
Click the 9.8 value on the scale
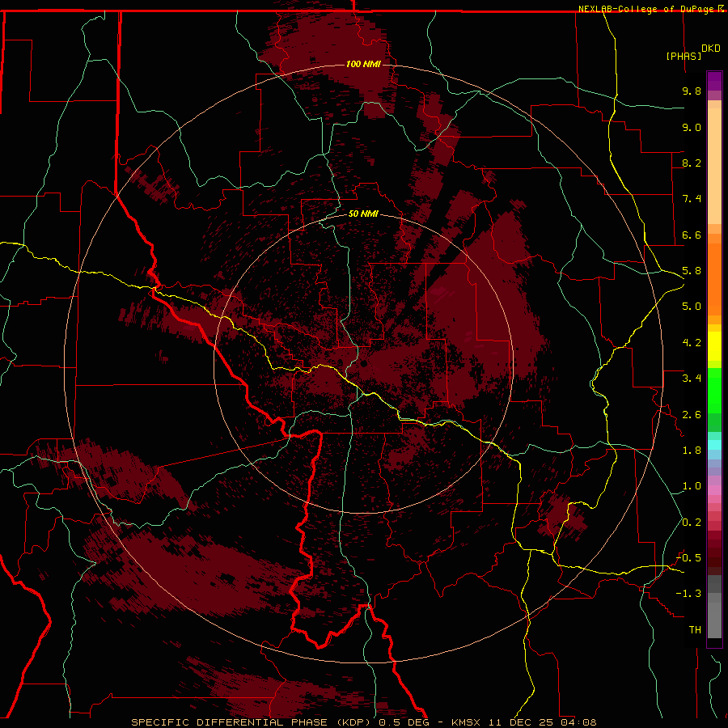click(692, 91)
